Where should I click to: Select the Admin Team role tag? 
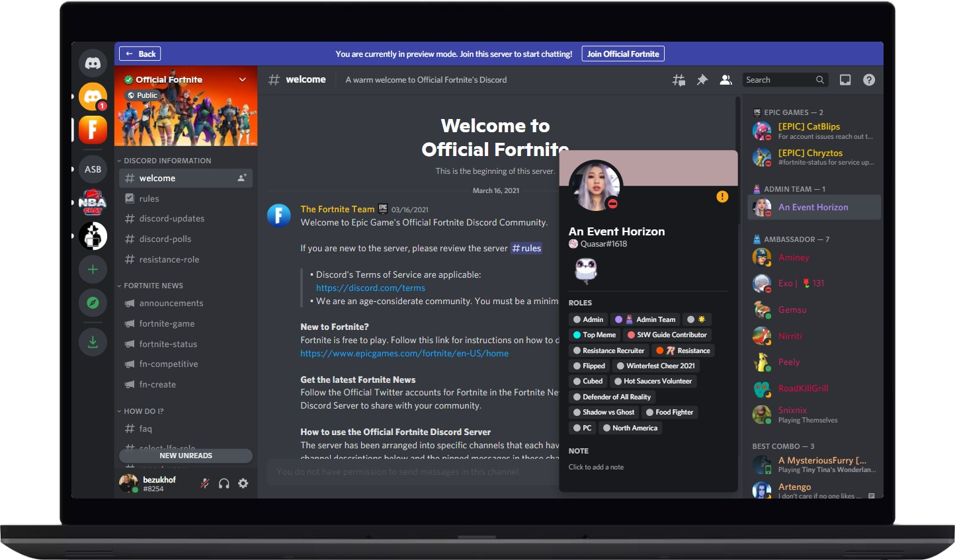coord(645,319)
